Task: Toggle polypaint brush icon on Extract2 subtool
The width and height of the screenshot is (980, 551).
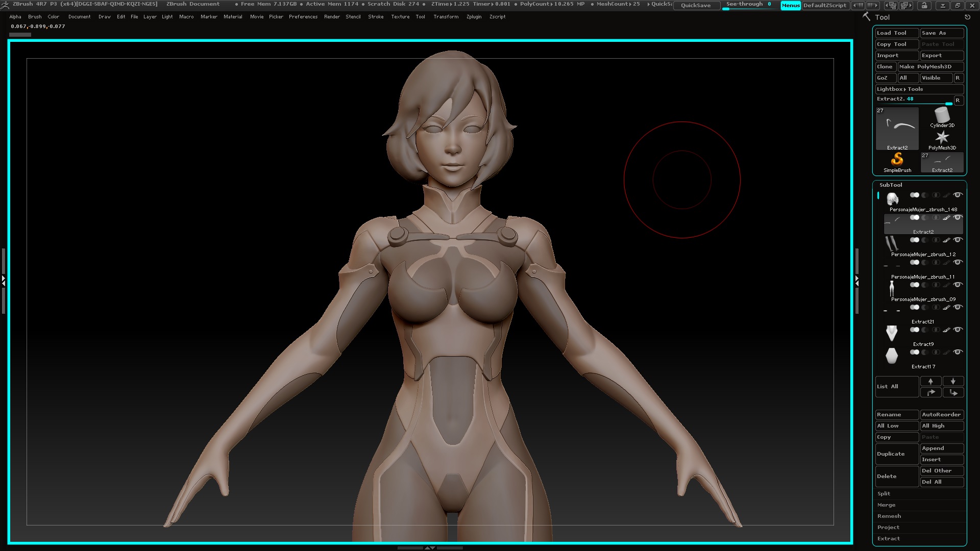Action: click(946, 218)
